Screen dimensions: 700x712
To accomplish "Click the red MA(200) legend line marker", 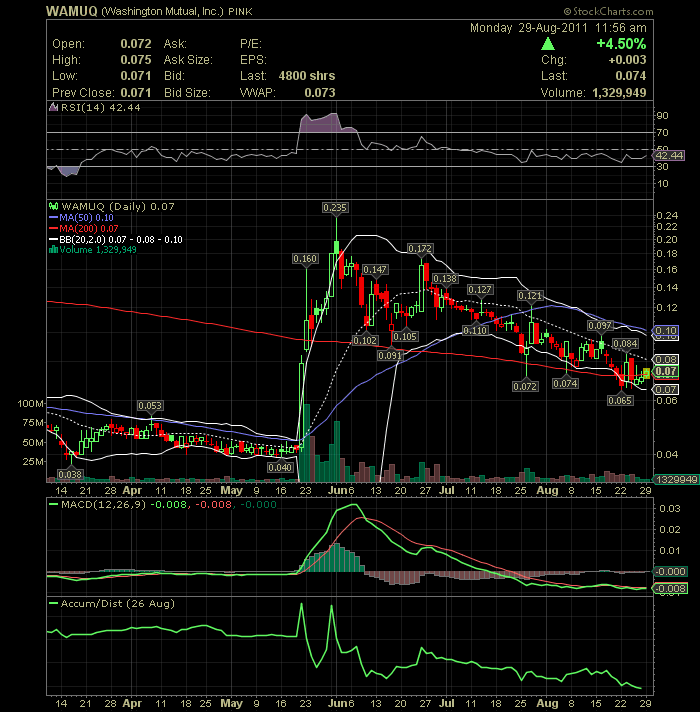I will click(54, 228).
